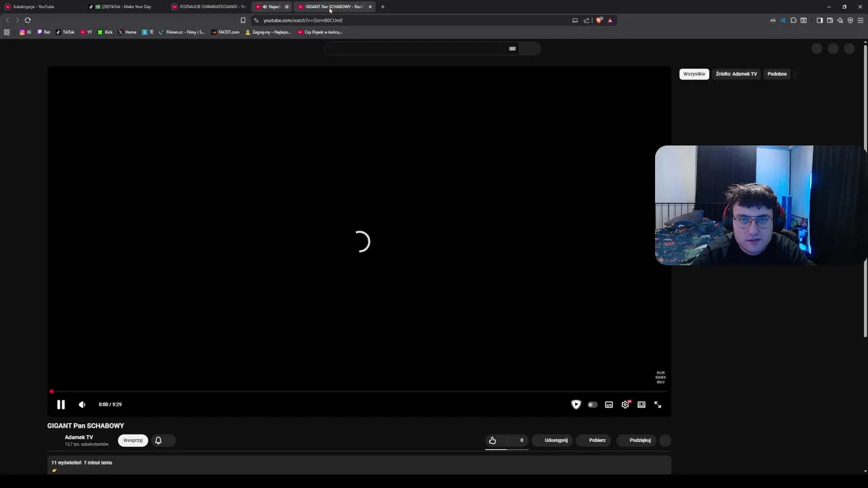The image size is (868, 488).
Task: Open Brave VPN shield icon
Action: [850, 20]
